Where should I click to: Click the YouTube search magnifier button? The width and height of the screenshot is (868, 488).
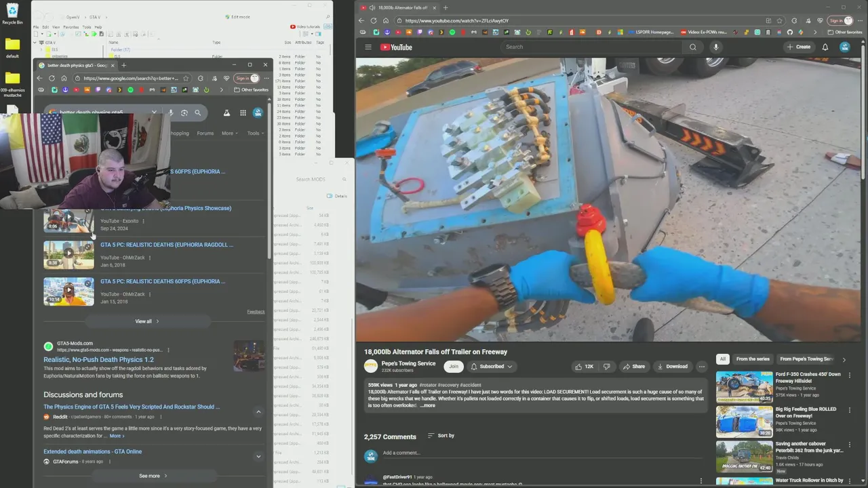point(692,47)
